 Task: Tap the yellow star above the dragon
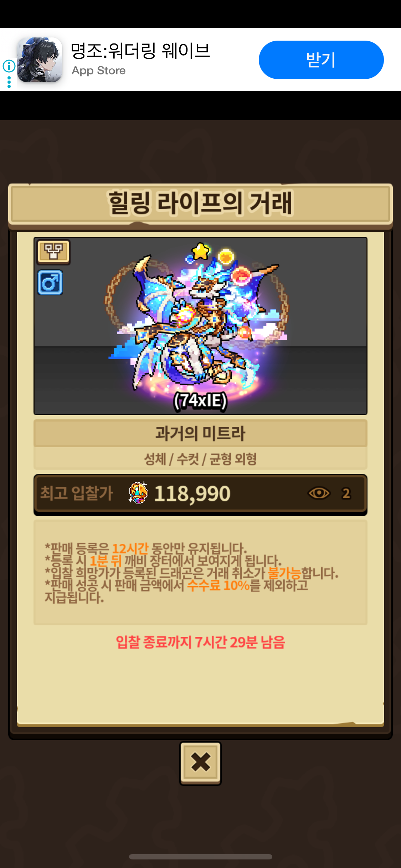(x=201, y=252)
